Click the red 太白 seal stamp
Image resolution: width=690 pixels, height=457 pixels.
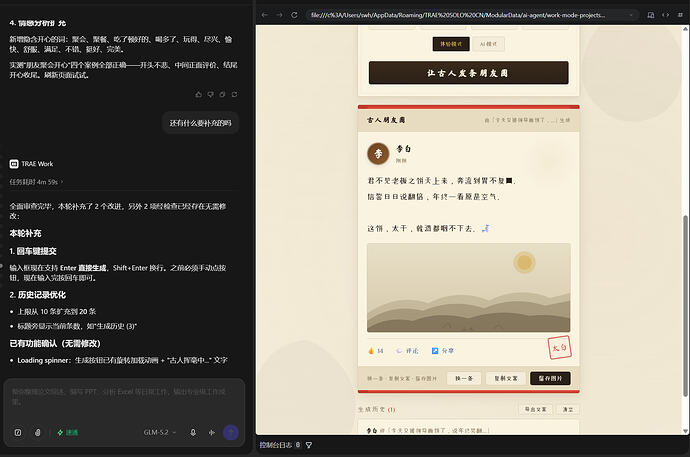(559, 347)
